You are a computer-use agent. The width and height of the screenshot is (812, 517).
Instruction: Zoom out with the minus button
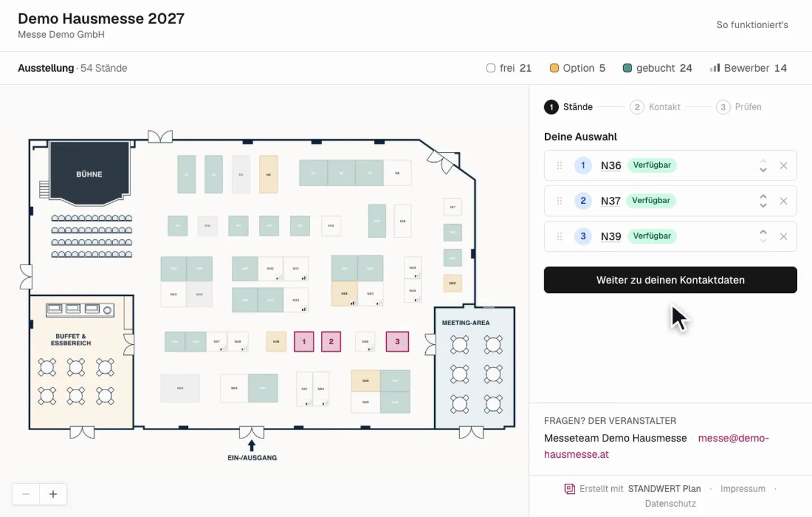(x=26, y=494)
